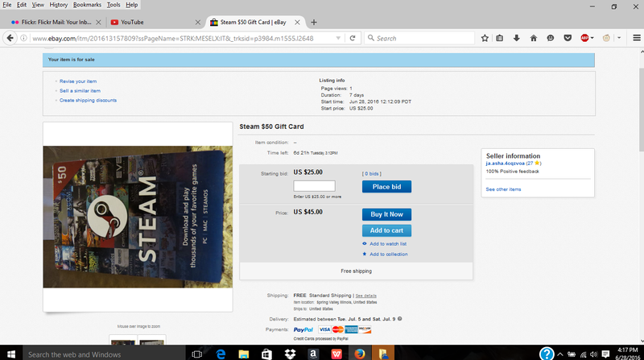Click the Steam gift card main image
This screenshot has width=644, height=360.
138,217
